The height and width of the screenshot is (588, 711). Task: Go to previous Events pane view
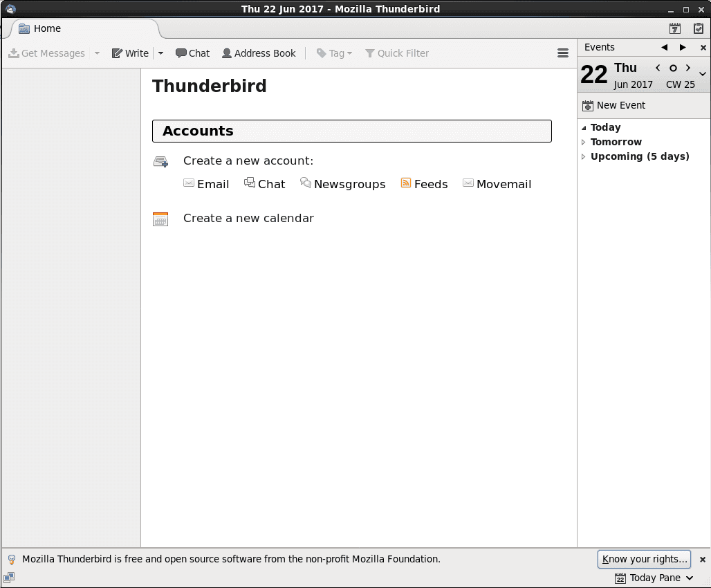(664, 47)
